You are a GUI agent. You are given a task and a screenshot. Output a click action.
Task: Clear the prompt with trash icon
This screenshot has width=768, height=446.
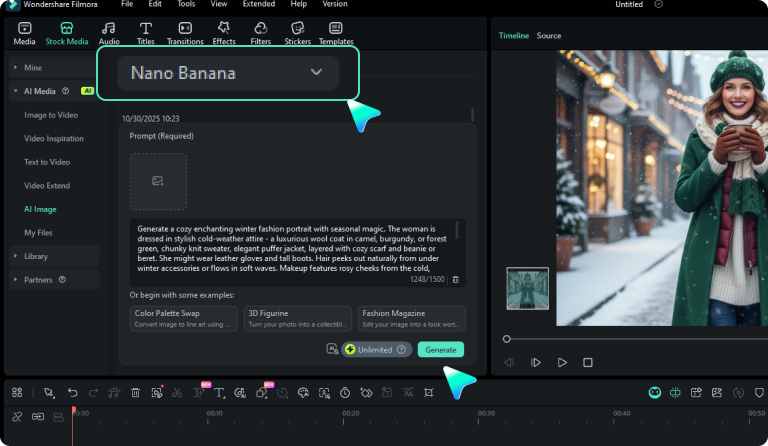click(456, 280)
